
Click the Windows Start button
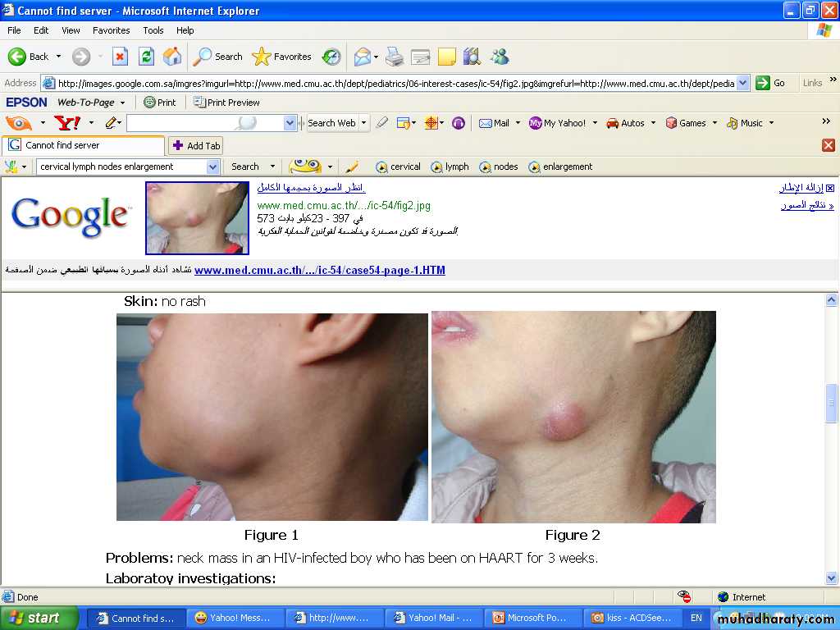coord(34,618)
